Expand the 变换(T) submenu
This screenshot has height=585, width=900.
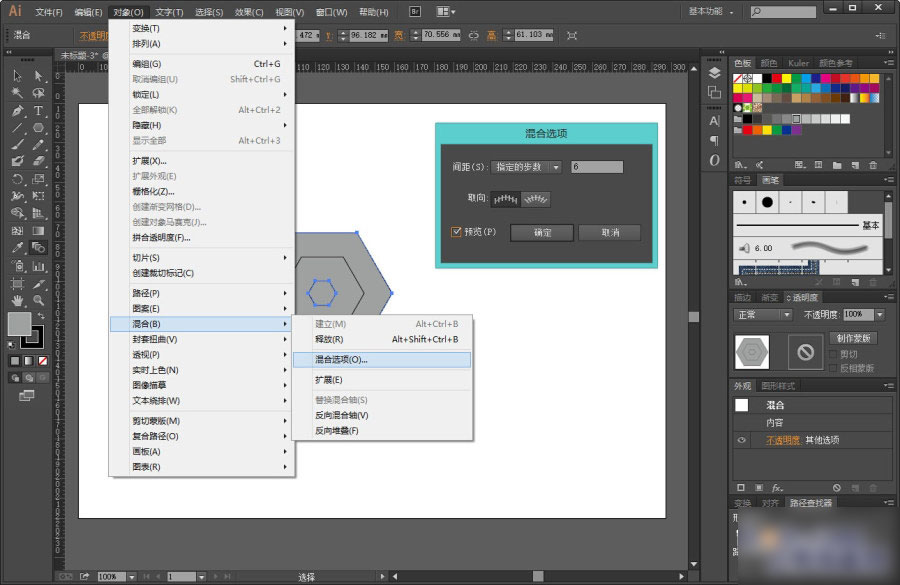tap(202, 28)
